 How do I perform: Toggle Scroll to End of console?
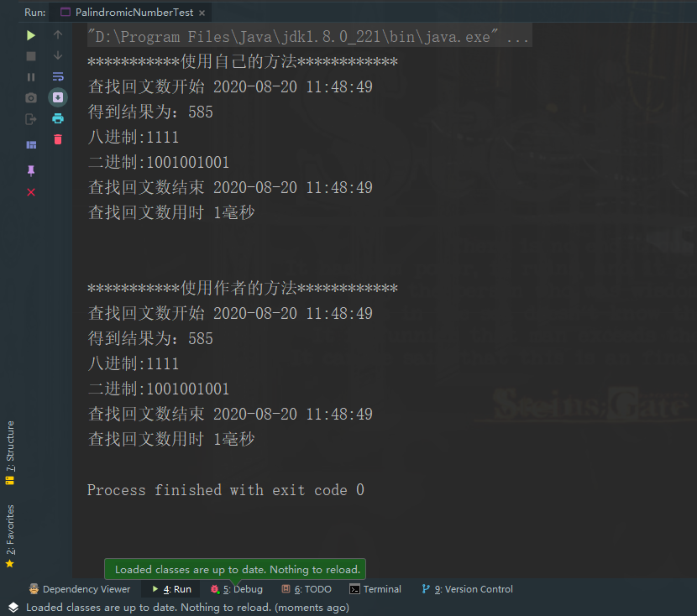58,97
